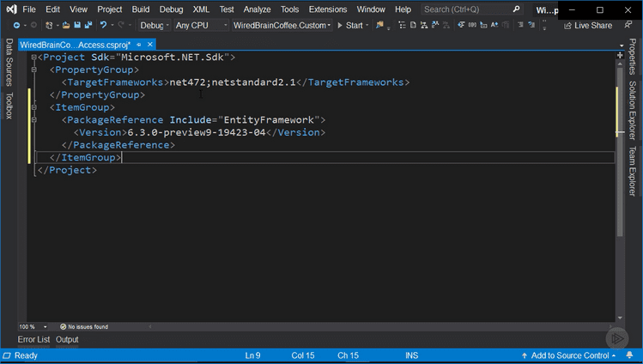Open the Toolbox side tab
This screenshot has height=364, width=643.
click(x=9, y=106)
